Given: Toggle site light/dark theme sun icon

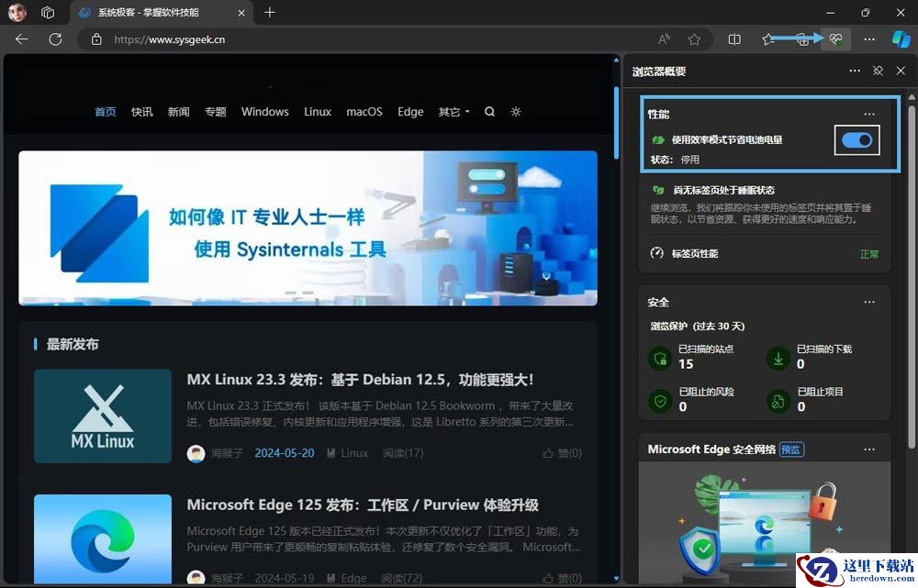Looking at the screenshot, I should tap(516, 112).
